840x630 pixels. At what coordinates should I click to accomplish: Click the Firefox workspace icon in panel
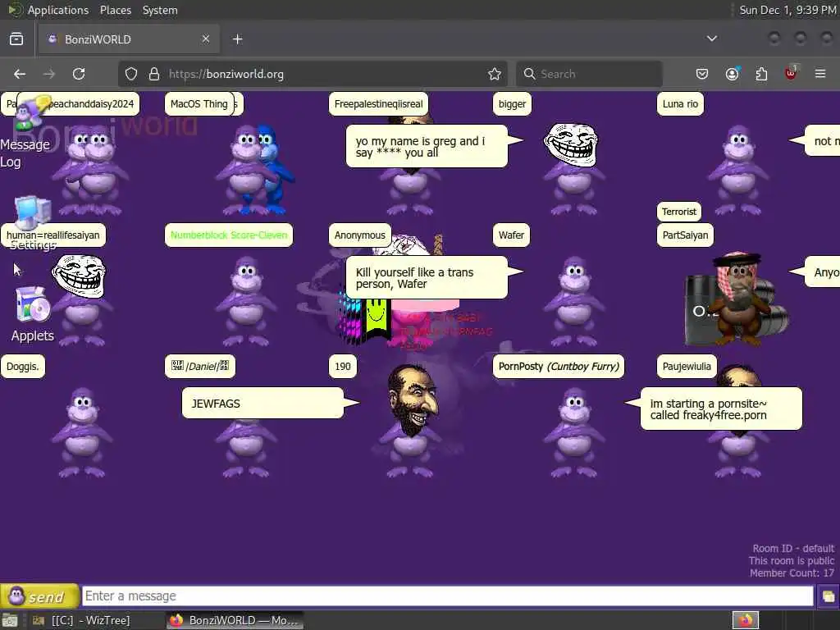746,620
